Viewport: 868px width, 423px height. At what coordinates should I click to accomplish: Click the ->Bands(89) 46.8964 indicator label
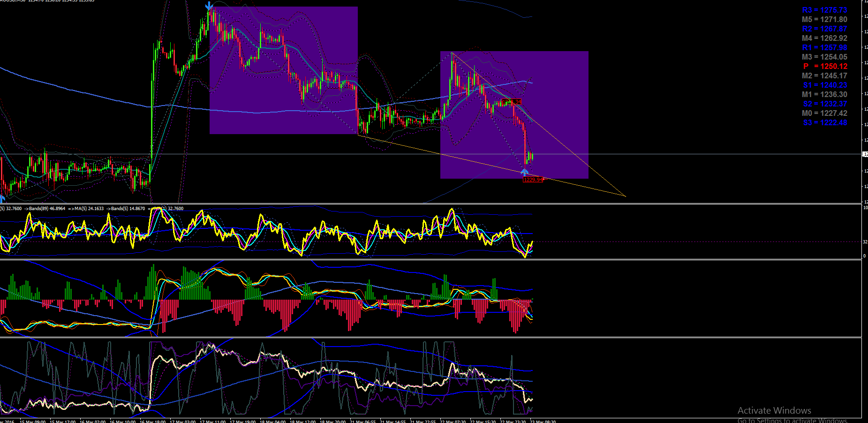[x=45, y=209]
